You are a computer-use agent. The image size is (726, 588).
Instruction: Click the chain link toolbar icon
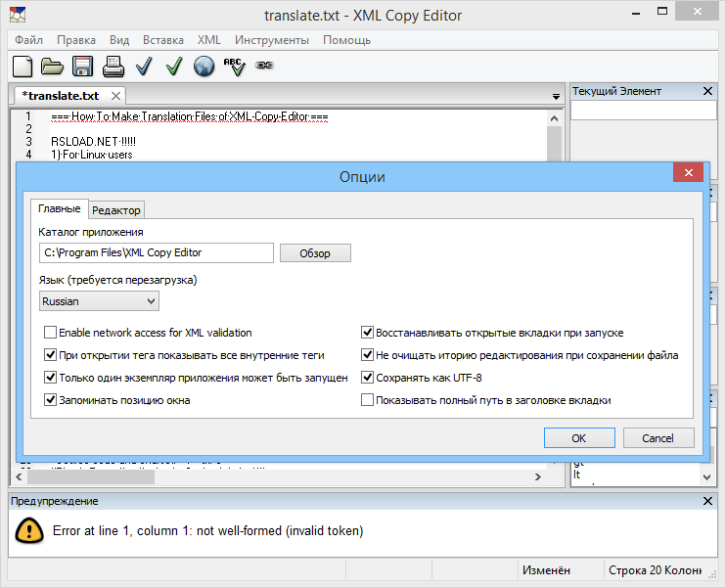pyautogui.click(x=264, y=66)
